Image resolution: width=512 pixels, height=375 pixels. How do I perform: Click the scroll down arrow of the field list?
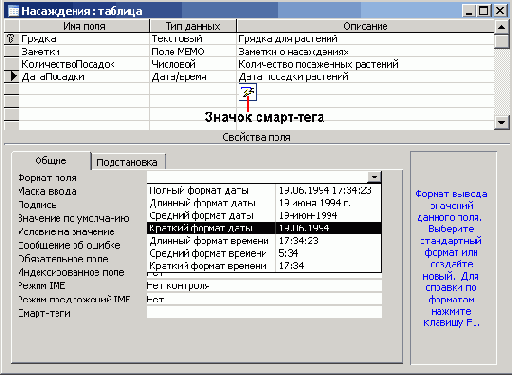pyautogui.click(x=501, y=122)
